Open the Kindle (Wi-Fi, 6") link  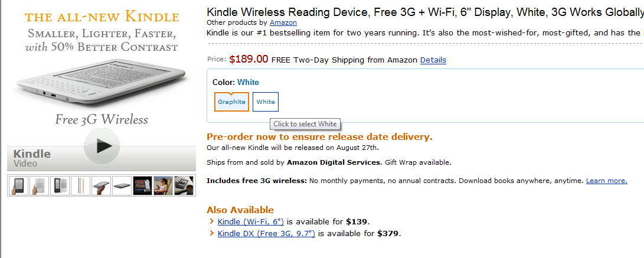(x=251, y=222)
